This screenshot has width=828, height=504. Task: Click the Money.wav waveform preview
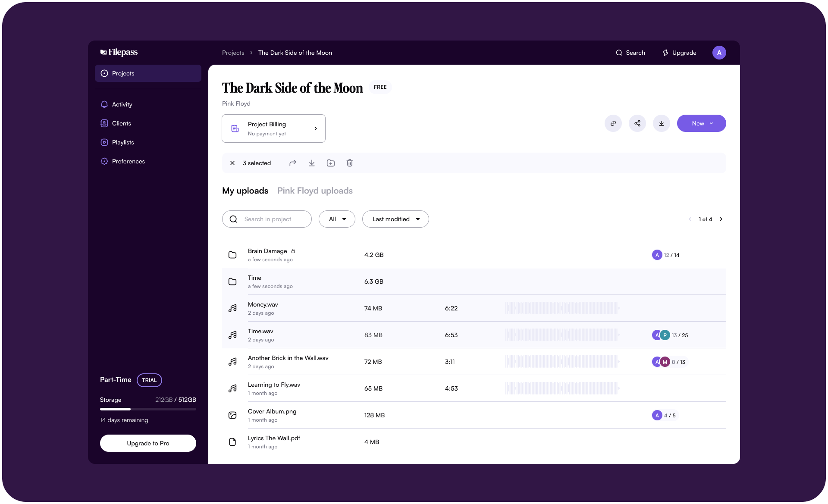tap(562, 308)
